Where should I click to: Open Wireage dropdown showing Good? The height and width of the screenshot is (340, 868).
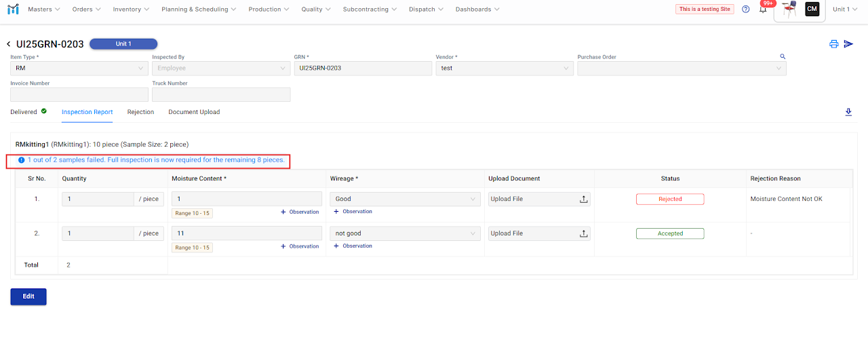[x=404, y=199]
